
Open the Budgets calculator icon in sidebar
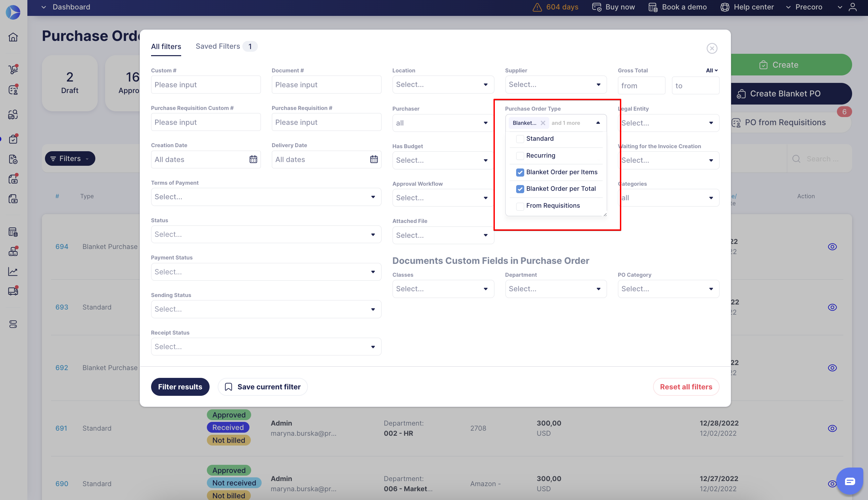[x=13, y=232]
